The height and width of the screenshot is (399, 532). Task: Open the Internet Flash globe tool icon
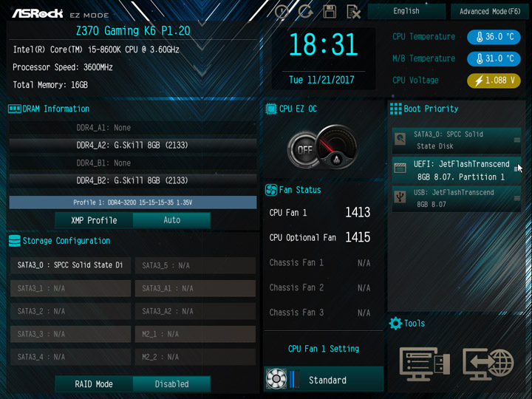[x=488, y=364]
